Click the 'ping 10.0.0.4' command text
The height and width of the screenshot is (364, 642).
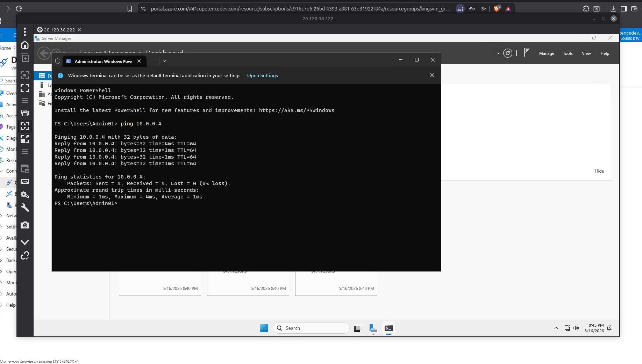pyautogui.click(x=141, y=124)
